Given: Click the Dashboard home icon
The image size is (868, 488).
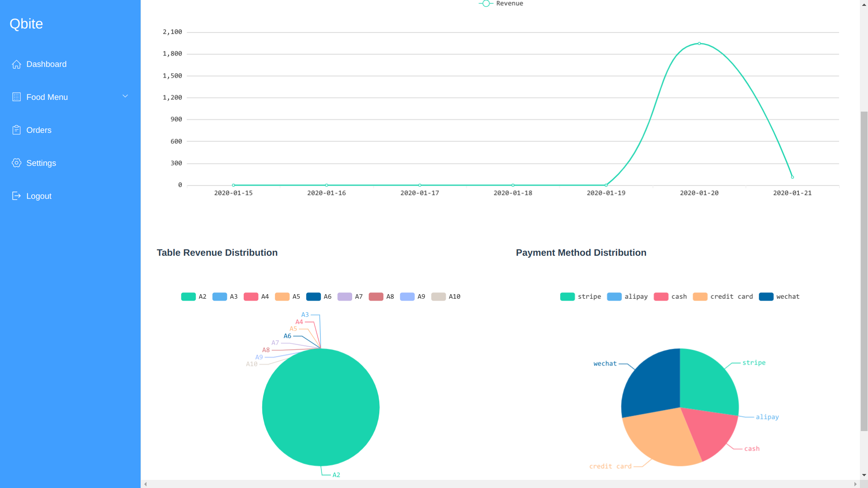Looking at the screenshot, I should tap(17, 64).
